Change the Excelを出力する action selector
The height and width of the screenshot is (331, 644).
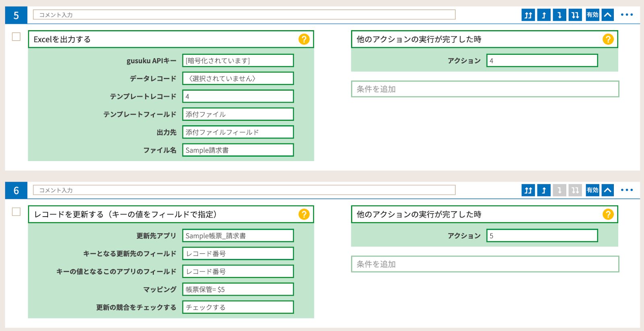(171, 39)
